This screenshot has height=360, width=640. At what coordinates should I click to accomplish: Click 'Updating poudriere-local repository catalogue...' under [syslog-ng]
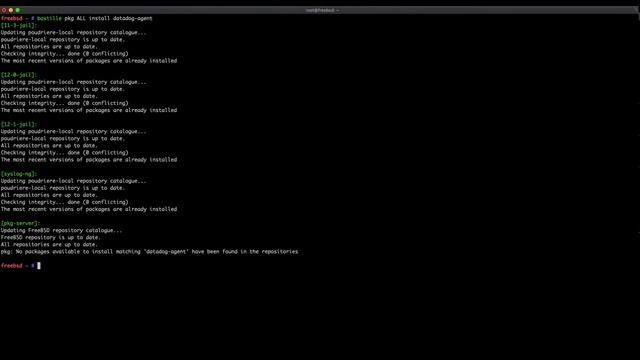click(x=73, y=181)
